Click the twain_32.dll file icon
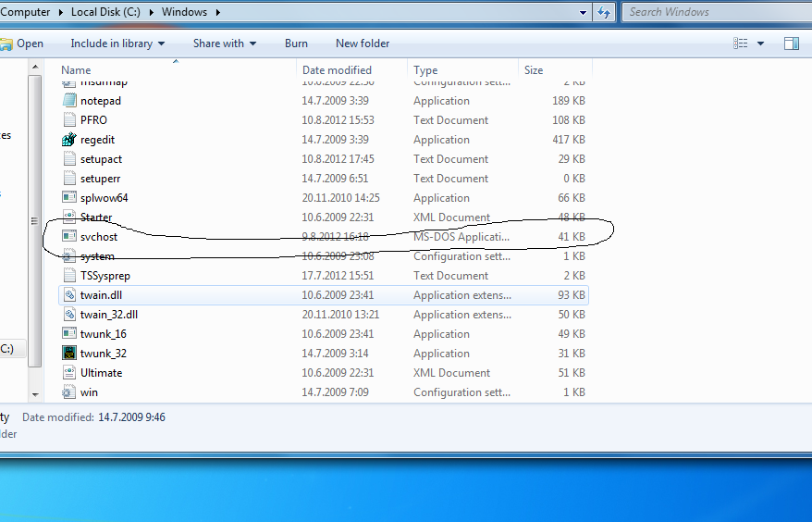This screenshot has height=522, width=812. click(69, 314)
